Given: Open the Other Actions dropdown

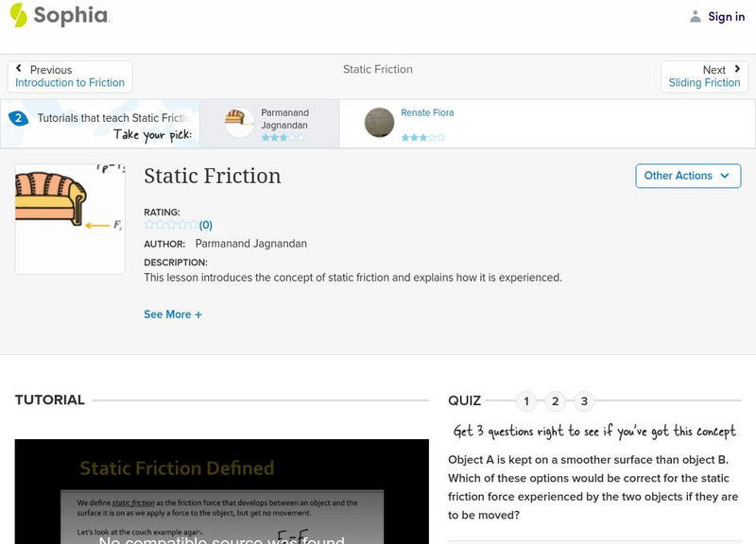Looking at the screenshot, I should point(688,176).
